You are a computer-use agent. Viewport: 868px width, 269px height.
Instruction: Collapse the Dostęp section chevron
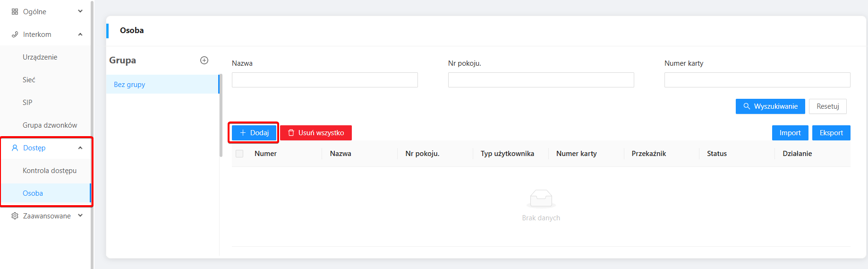pos(80,148)
